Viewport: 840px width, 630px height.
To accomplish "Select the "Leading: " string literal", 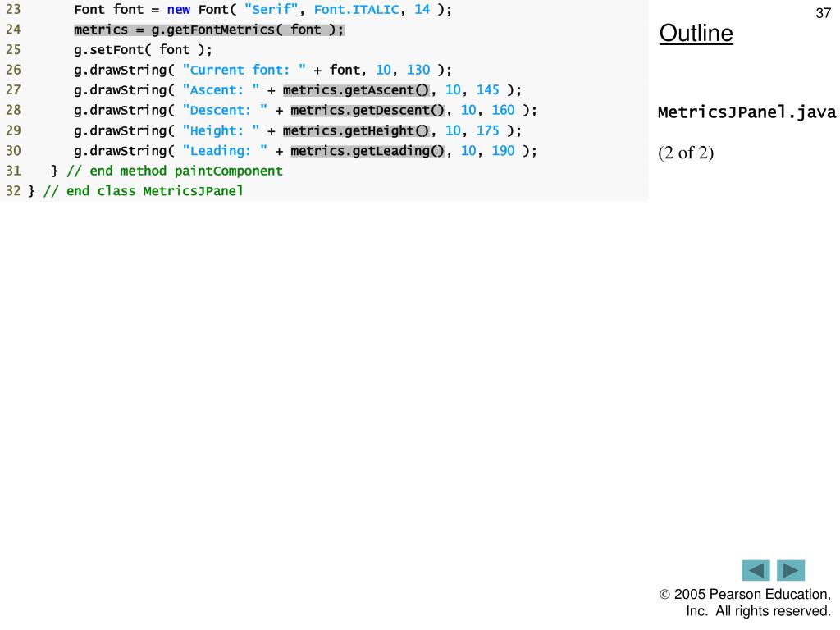I will [x=225, y=151].
